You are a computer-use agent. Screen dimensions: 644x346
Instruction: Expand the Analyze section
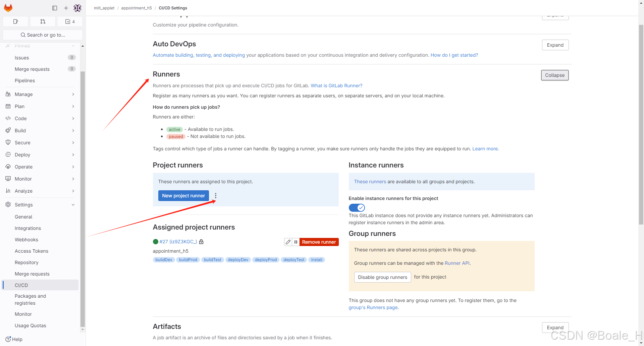(x=40, y=191)
